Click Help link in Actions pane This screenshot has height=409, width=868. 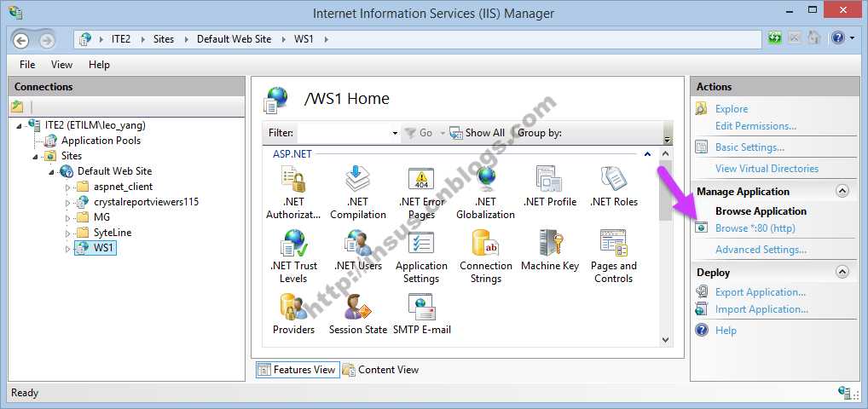pos(726,331)
